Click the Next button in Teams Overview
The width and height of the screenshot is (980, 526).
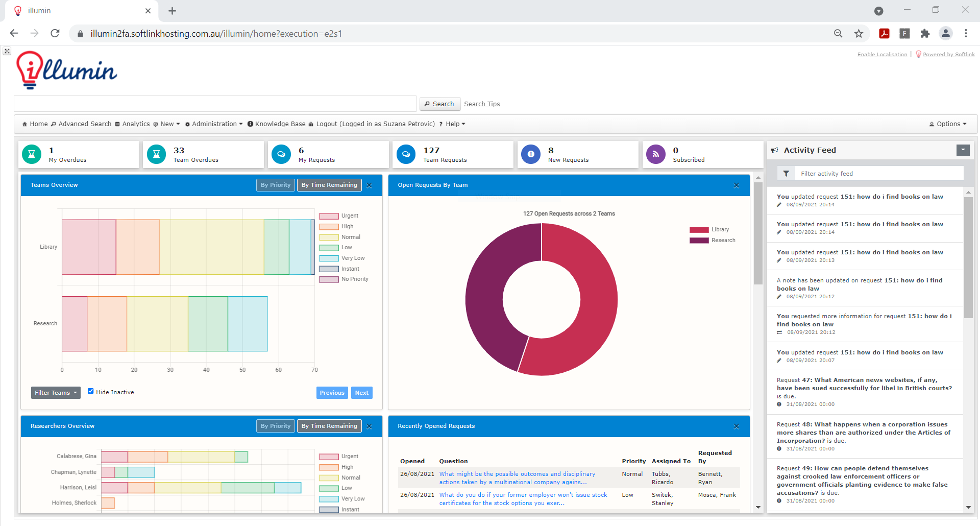pos(361,392)
